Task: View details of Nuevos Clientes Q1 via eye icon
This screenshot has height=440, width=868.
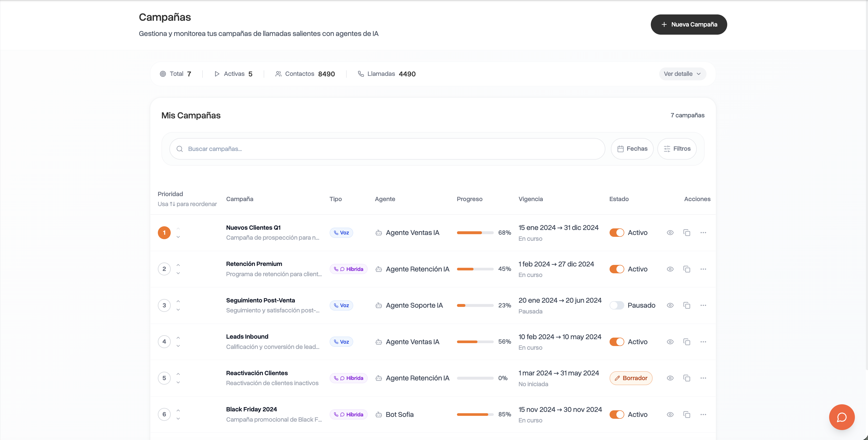Action: pyautogui.click(x=670, y=232)
